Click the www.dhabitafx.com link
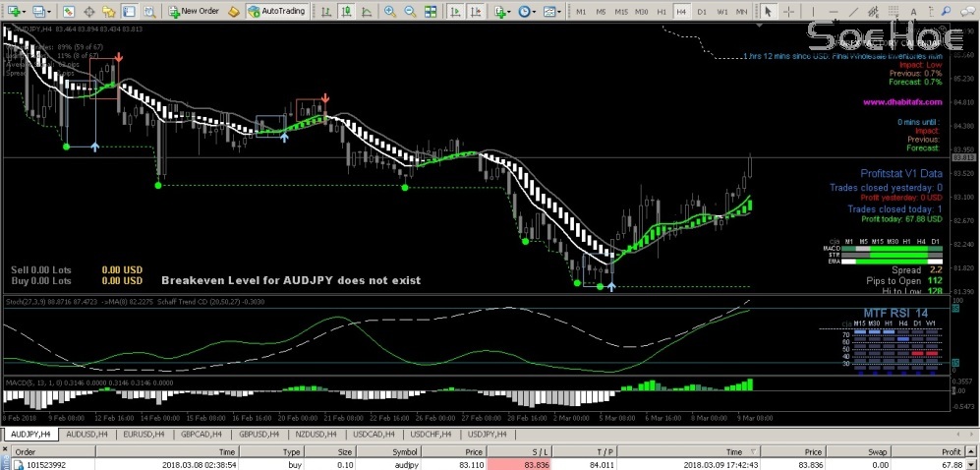 [x=901, y=101]
